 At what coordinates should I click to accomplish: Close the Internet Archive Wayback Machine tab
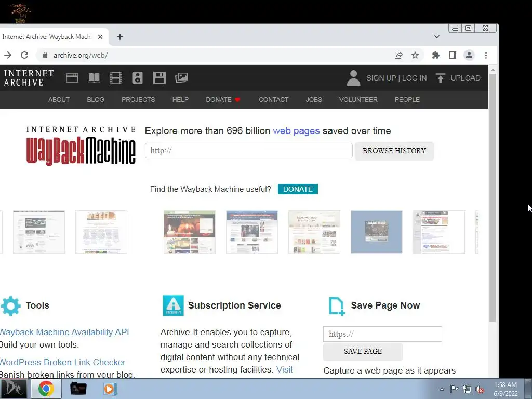click(100, 37)
